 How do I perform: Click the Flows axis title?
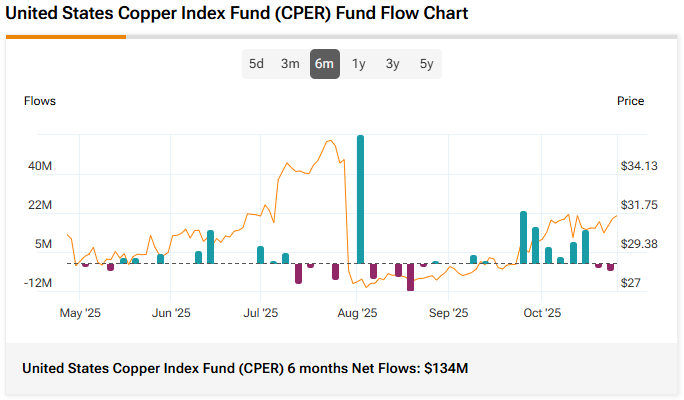pos(40,101)
